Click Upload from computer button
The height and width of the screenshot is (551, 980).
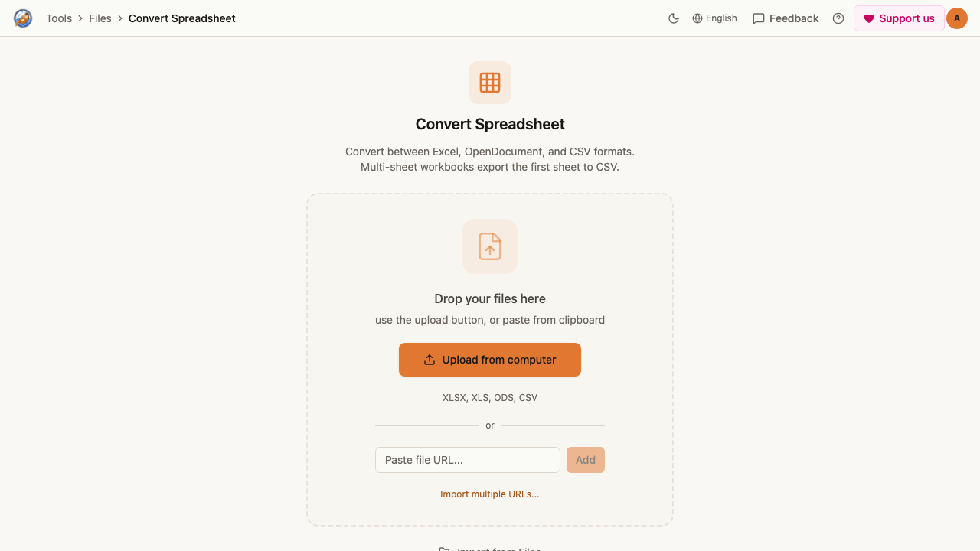point(490,360)
